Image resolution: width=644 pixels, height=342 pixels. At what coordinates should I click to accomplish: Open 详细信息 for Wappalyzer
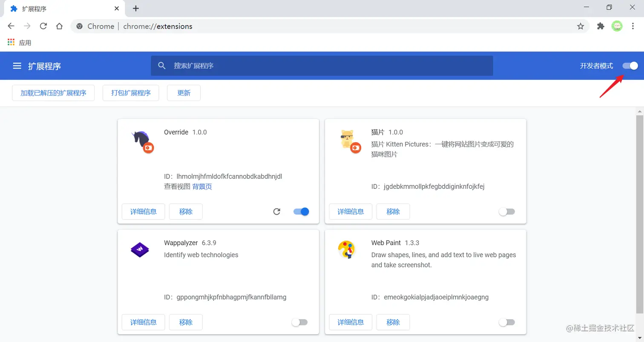point(143,322)
